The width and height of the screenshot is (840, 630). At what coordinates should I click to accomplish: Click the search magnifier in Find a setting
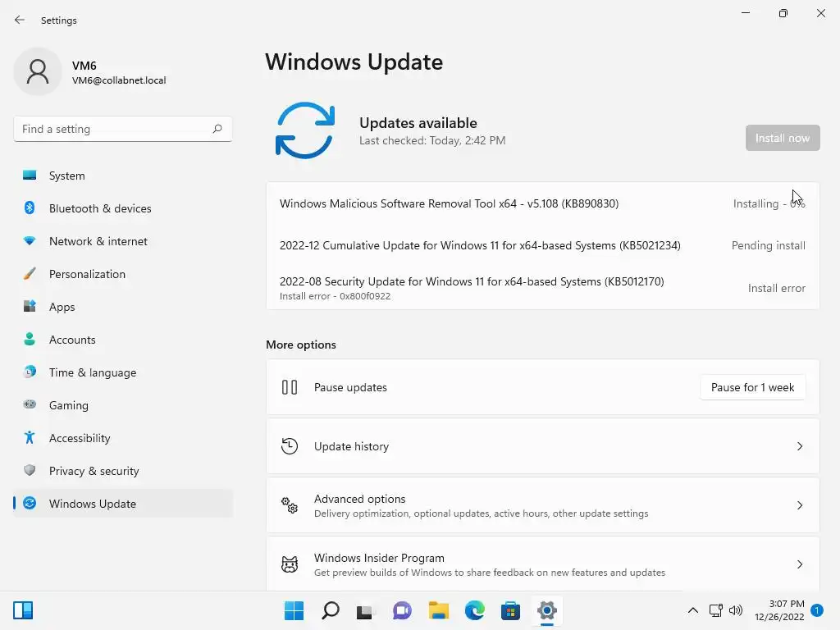click(217, 129)
